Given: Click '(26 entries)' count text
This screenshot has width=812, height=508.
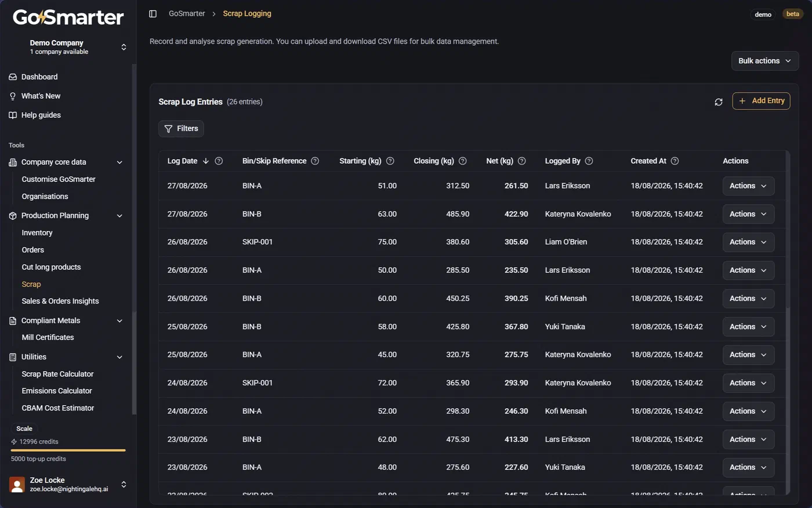Looking at the screenshot, I should [245, 102].
